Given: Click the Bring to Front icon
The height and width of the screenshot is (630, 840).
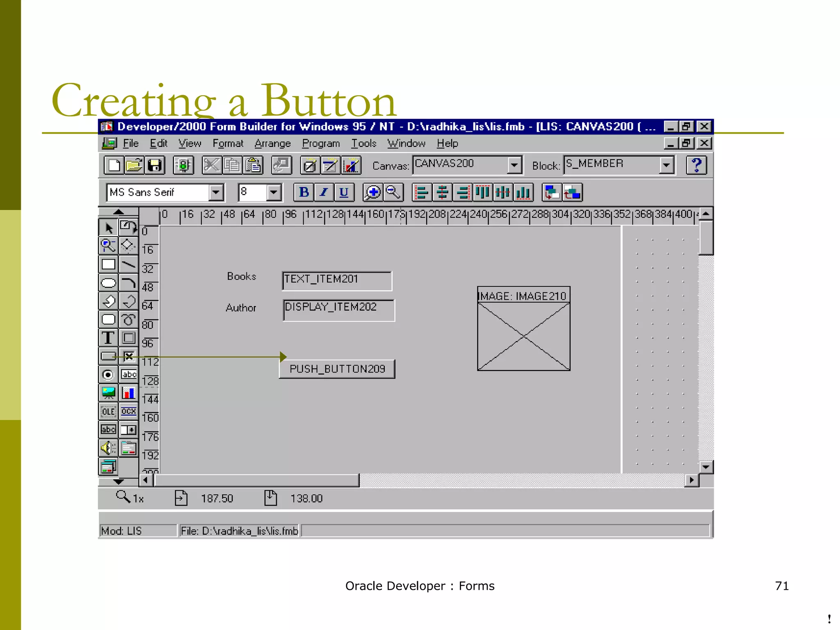Looking at the screenshot, I should click(x=552, y=192).
